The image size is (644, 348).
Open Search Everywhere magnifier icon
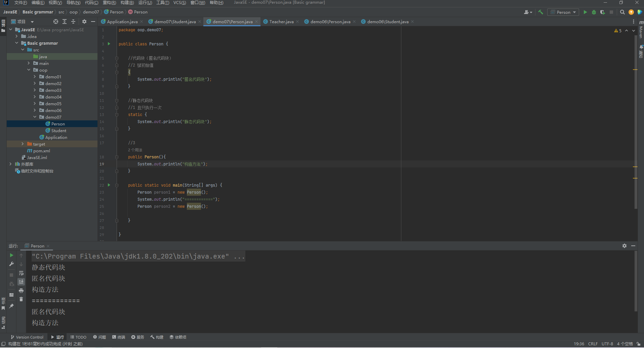point(622,12)
